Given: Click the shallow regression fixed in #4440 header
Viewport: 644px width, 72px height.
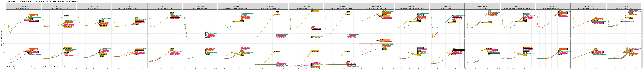Looking at the screenshot, I should [306, 8].
